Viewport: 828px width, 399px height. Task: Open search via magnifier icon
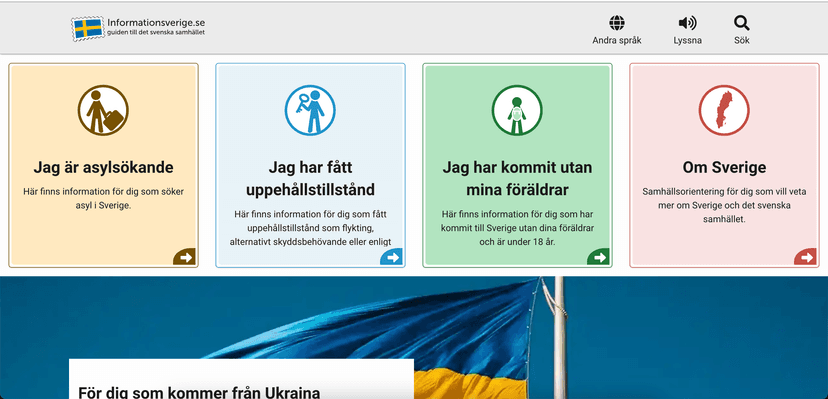(x=741, y=23)
